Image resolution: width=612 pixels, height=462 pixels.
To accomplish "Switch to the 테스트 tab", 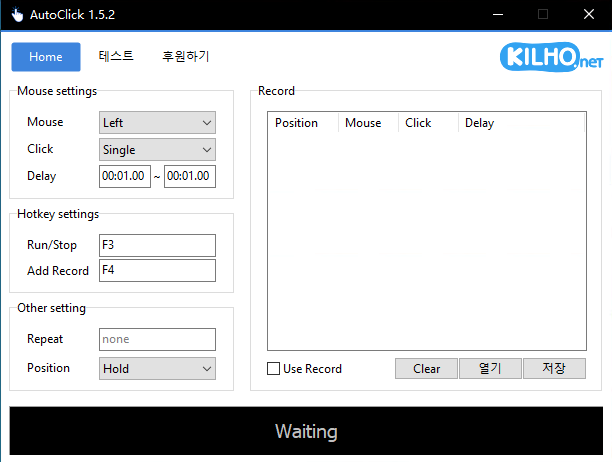I will (116, 56).
